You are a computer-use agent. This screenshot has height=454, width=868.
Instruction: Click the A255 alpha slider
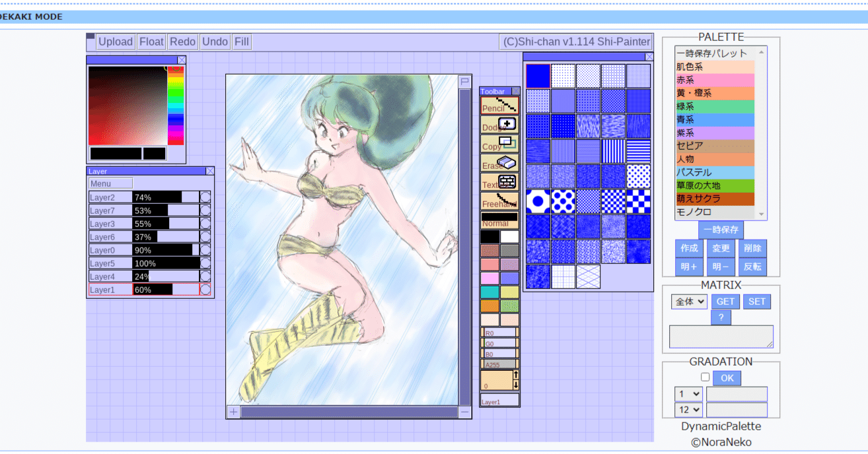(499, 364)
